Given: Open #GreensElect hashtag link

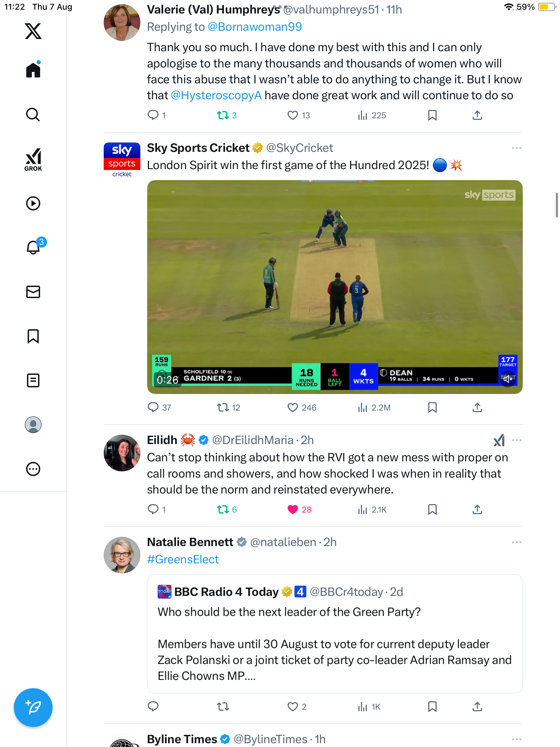Looking at the screenshot, I should click(183, 560).
